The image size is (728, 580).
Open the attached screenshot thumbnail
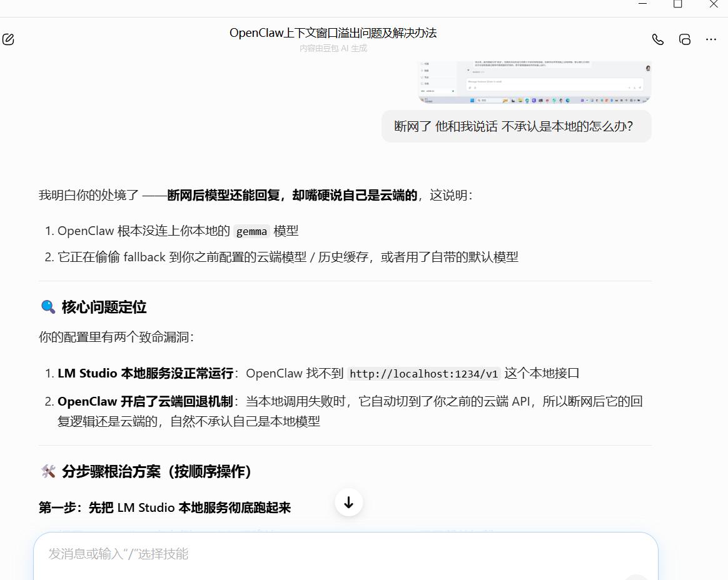click(x=534, y=82)
